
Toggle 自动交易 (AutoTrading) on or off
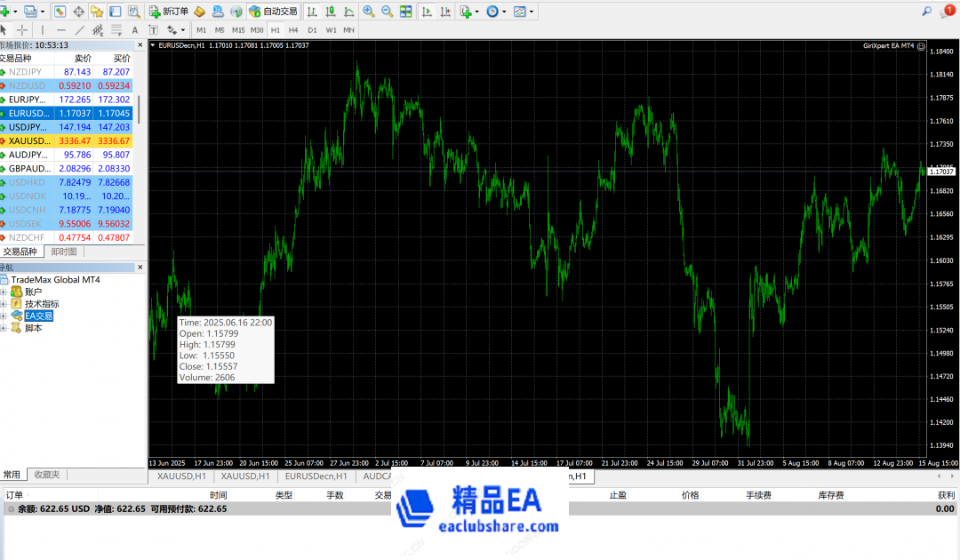point(273,12)
